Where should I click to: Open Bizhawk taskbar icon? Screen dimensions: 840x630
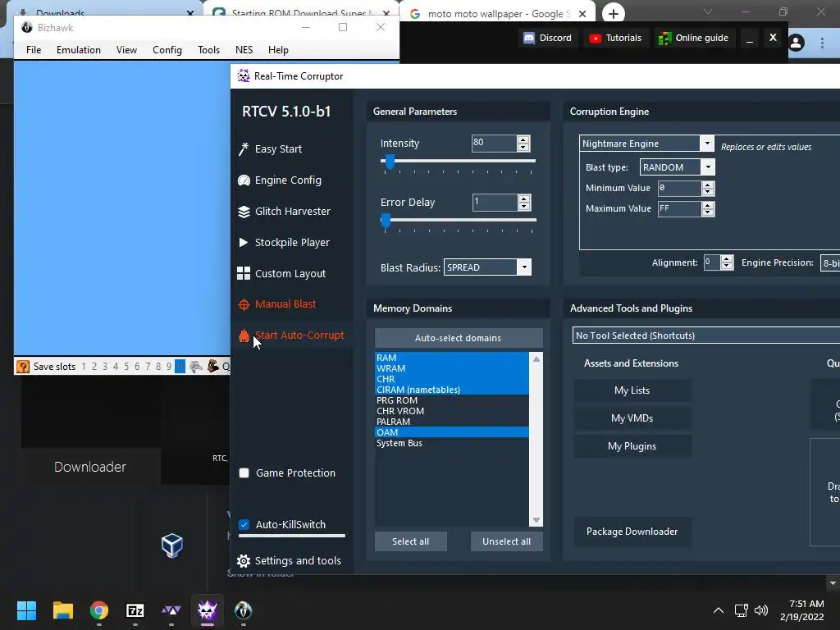(243, 610)
